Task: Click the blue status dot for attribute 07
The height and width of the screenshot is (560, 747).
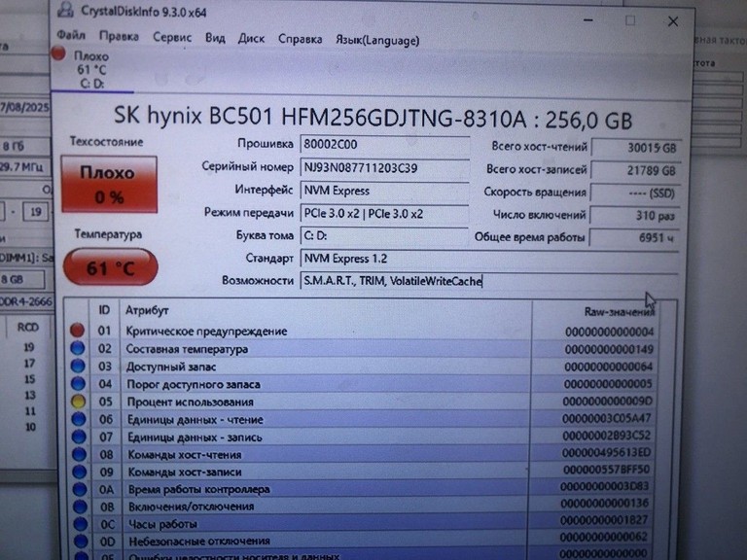Action: [x=79, y=437]
